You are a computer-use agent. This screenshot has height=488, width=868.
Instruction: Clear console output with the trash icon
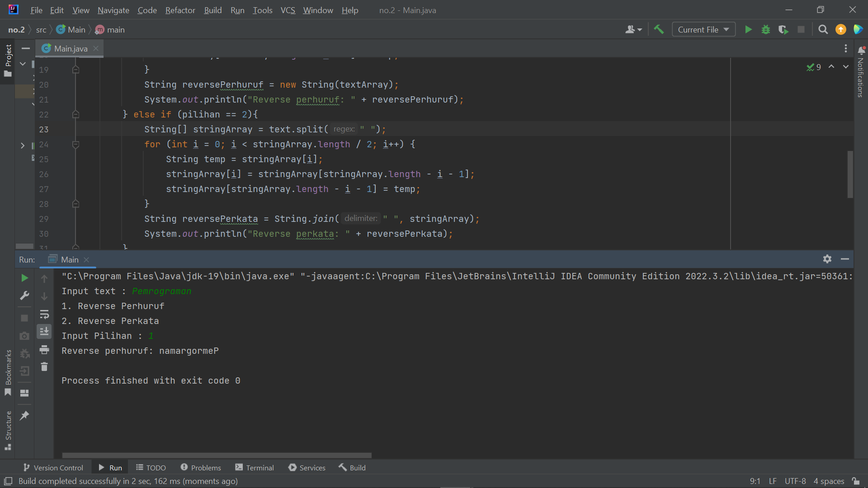tap(44, 366)
